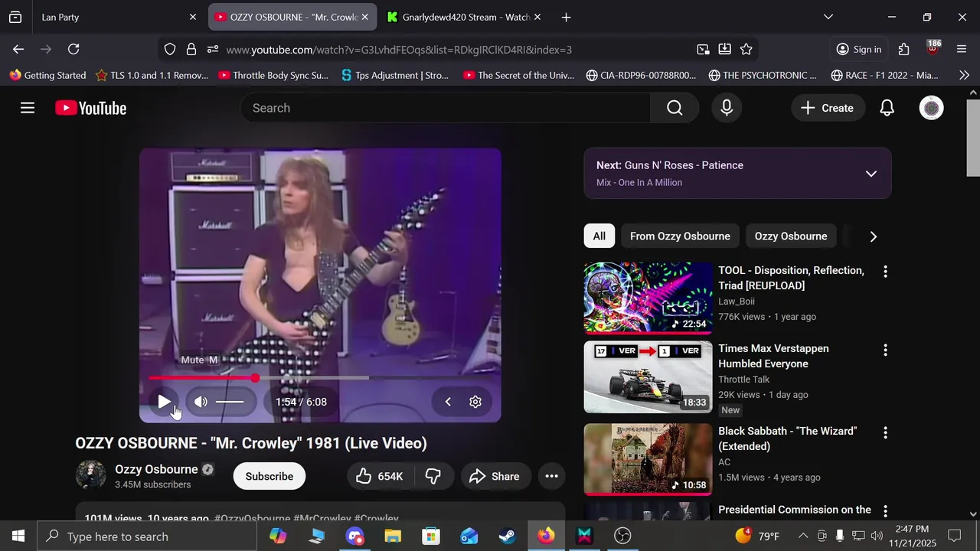Open options for Black Sabbath The Wizard
The height and width of the screenshot is (551, 980).
(x=885, y=432)
